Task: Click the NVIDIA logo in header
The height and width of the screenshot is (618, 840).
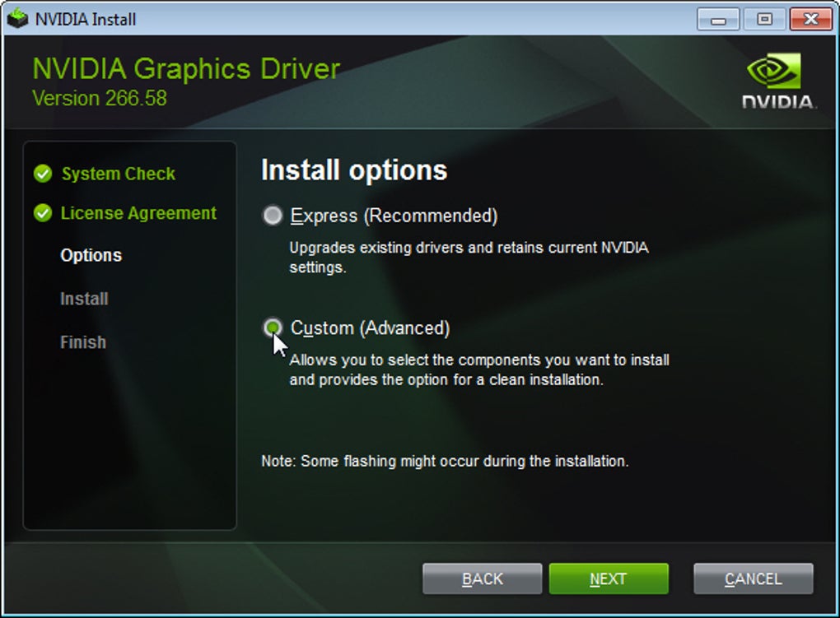Action: [778, 81]
